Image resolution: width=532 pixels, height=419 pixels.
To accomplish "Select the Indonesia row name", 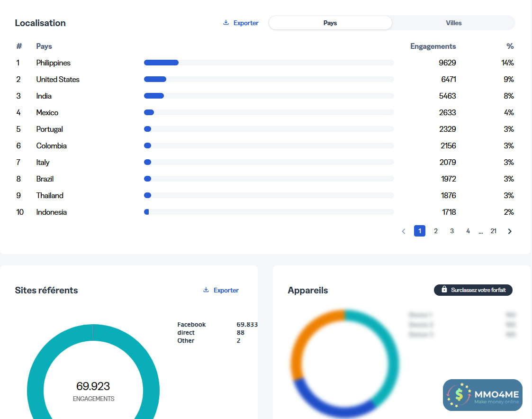I will [52, 212].
